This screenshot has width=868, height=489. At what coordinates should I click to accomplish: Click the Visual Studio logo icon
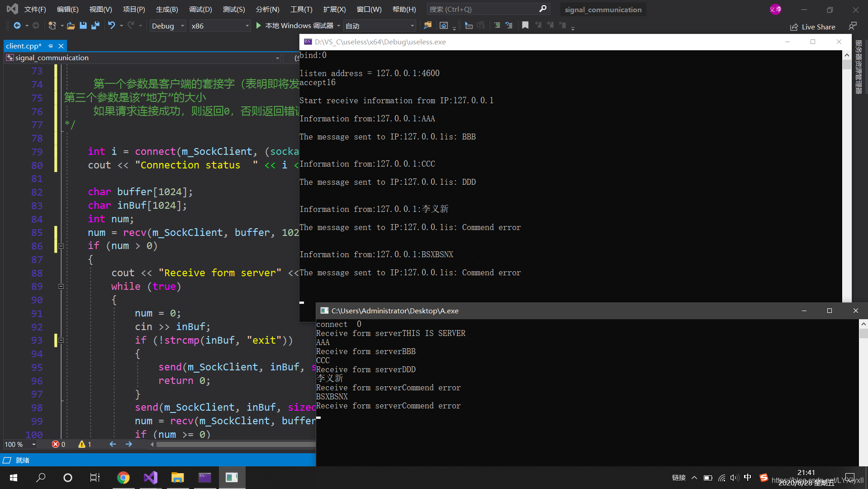coord(12,9)
